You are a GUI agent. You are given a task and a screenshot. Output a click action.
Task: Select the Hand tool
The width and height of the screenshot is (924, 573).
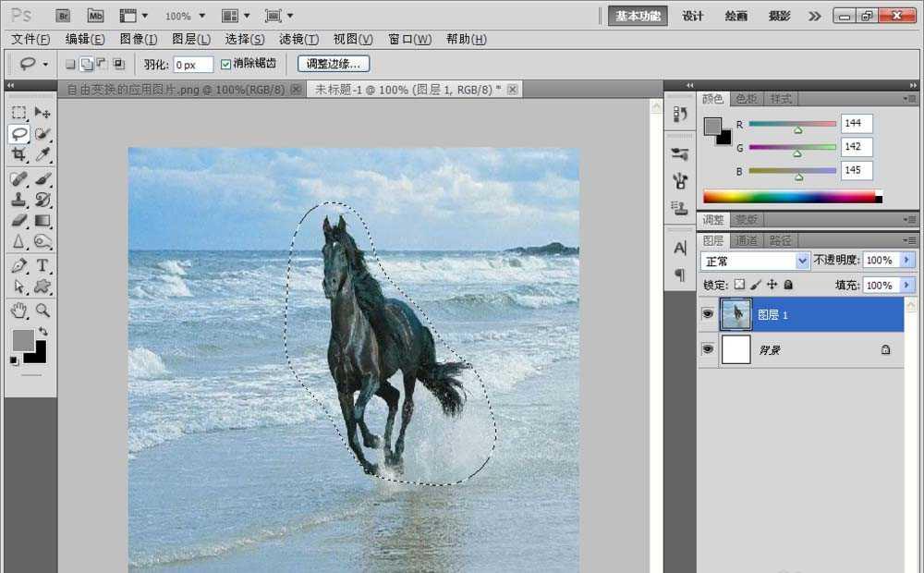point(18,310)
